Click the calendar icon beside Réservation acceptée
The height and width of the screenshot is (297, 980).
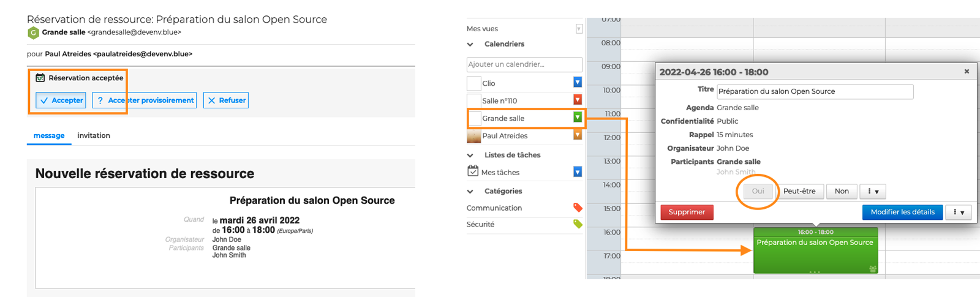click(x=40, y=78)
